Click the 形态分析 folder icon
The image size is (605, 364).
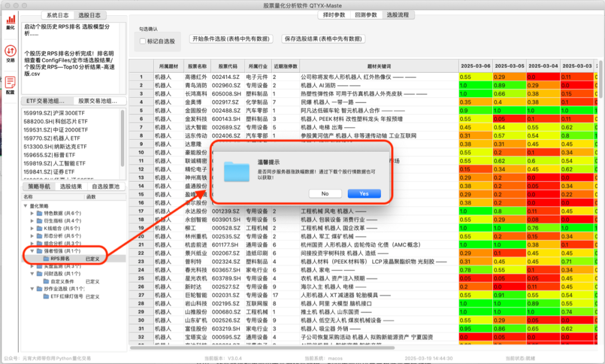pyautogui.click(x=39, y=236)
